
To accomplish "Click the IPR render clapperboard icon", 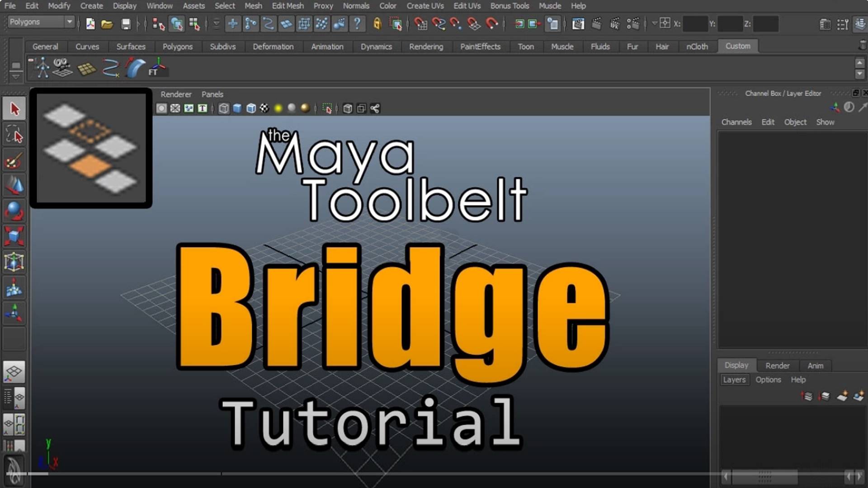I will tap(615, 23).
